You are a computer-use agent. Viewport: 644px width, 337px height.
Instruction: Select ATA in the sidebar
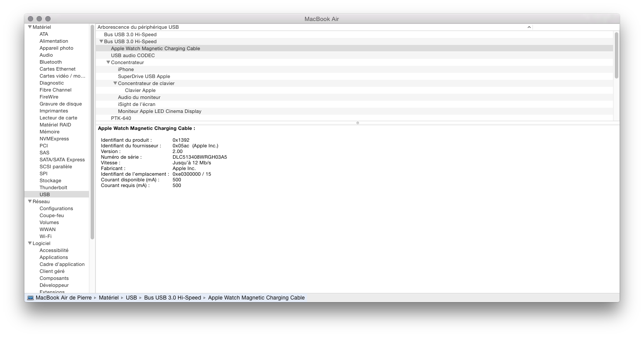pos(44,34)
